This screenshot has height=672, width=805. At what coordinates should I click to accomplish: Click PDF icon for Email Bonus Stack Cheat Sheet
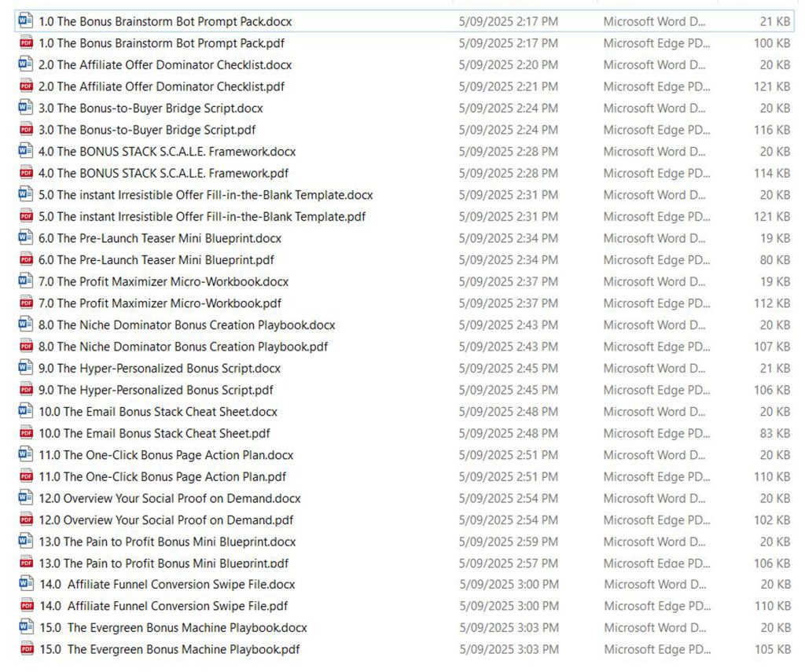(26, 433)
